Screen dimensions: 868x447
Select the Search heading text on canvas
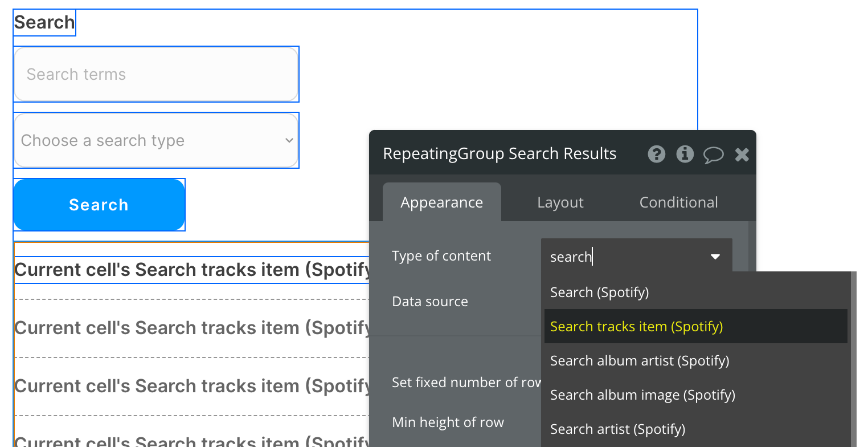[x=44, y=22]
